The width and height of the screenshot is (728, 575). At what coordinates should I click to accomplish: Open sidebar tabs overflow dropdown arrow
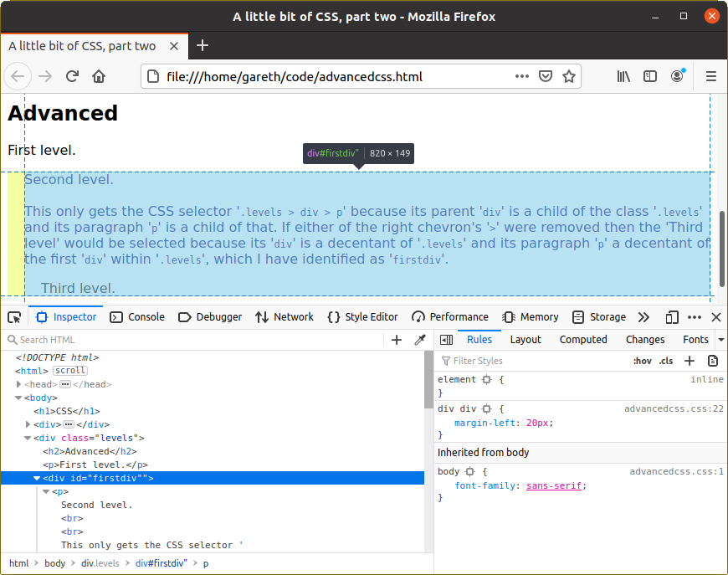click(721, 340)
